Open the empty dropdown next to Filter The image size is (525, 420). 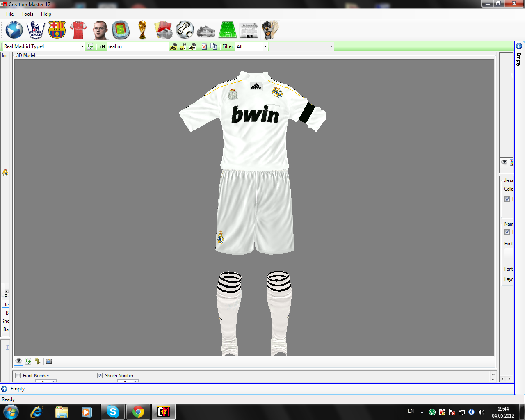301,47
